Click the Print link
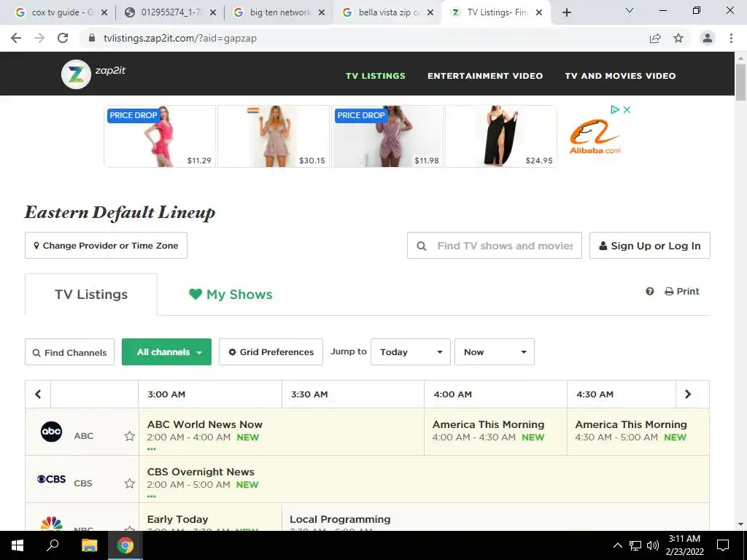747x560 pixels. click(x=682, y=292)
